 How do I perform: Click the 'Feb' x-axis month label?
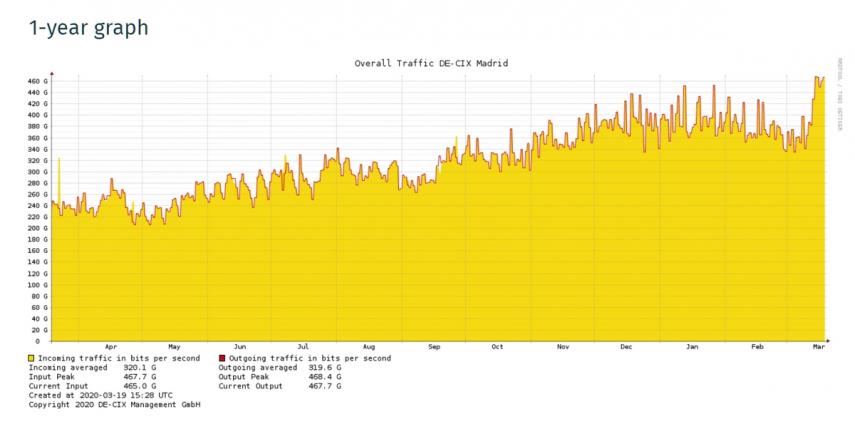coord(757,347)
